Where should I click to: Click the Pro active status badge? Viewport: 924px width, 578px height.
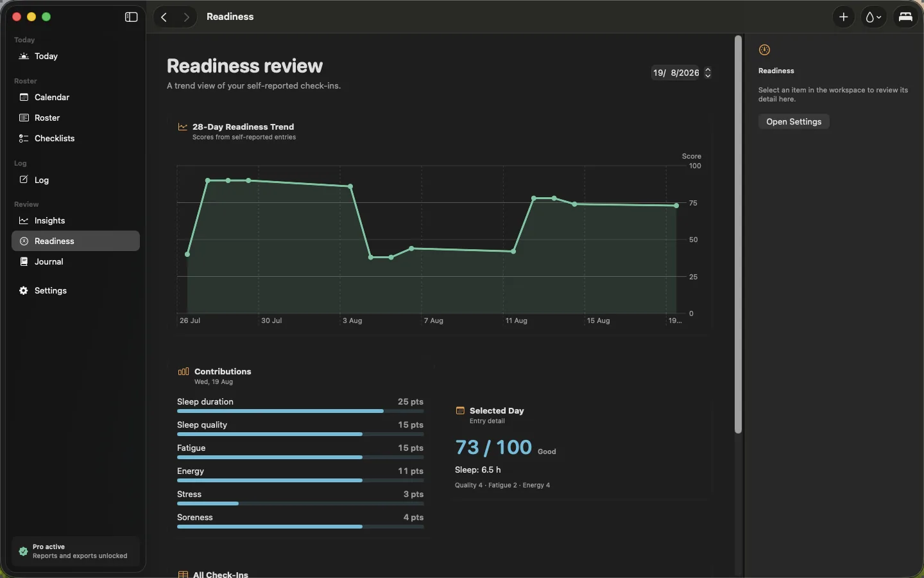pos(76,552)
